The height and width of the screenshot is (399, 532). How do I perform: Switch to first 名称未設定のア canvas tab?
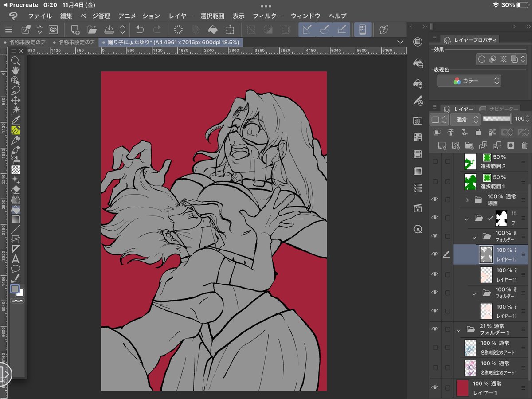24,42
